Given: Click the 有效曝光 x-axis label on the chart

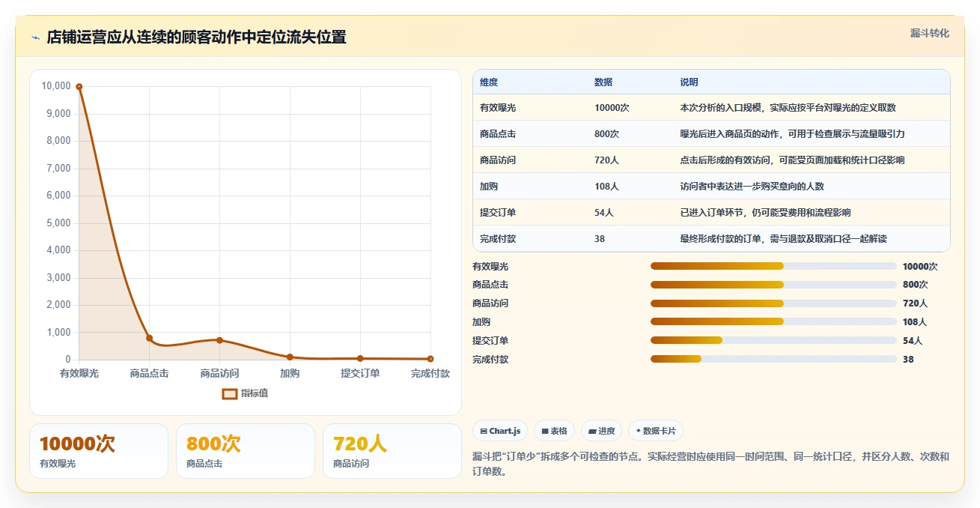Looking at the screenshot, I should click(79, 373).
